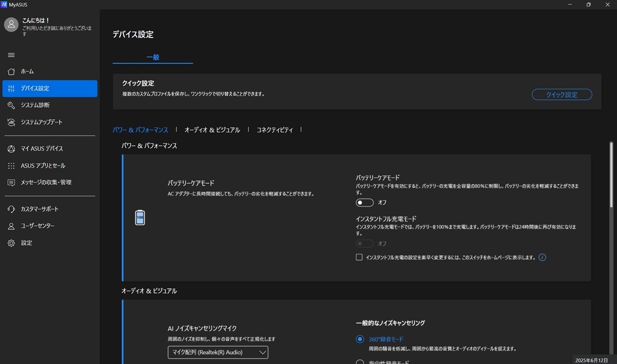Click the ASUS Apps grid icon
The image size is (617, 364).
11,166
